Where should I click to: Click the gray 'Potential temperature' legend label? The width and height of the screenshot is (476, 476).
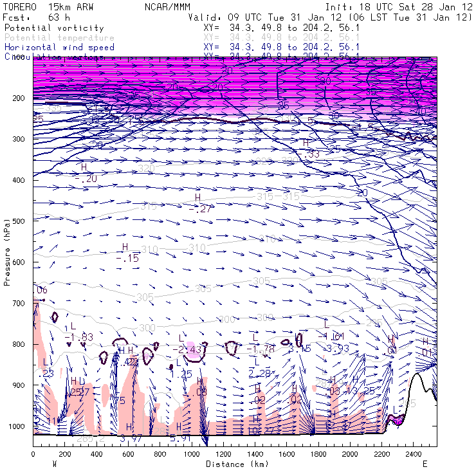click(59, 37)
